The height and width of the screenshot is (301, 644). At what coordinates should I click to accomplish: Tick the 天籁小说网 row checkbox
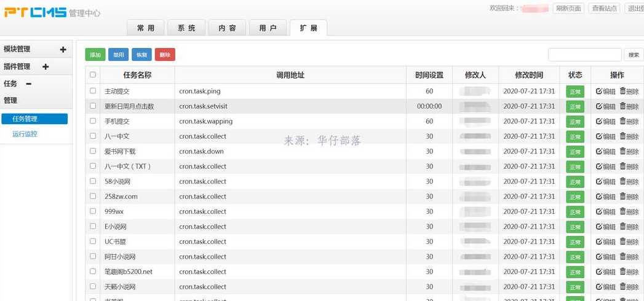click(x=93, y=286)
